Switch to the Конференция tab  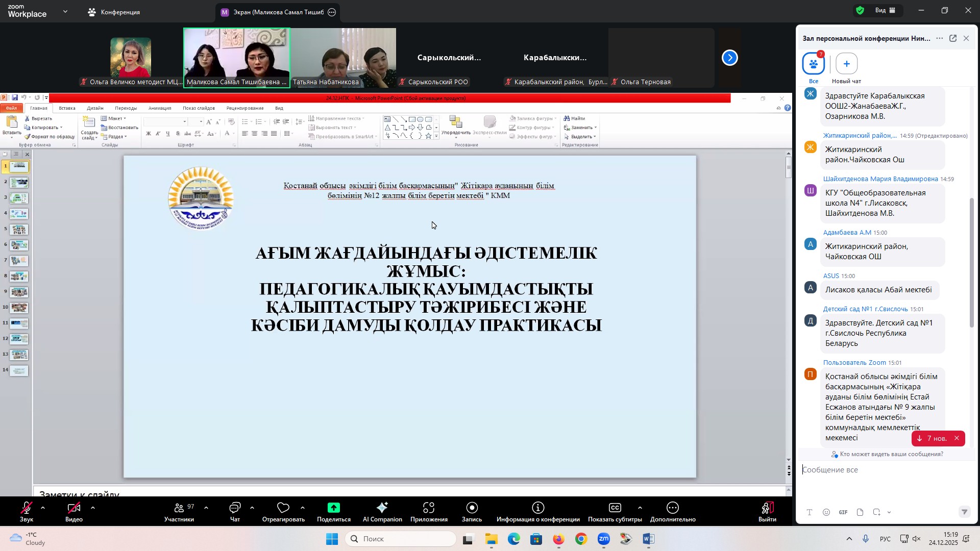click(x=114, y=12)
